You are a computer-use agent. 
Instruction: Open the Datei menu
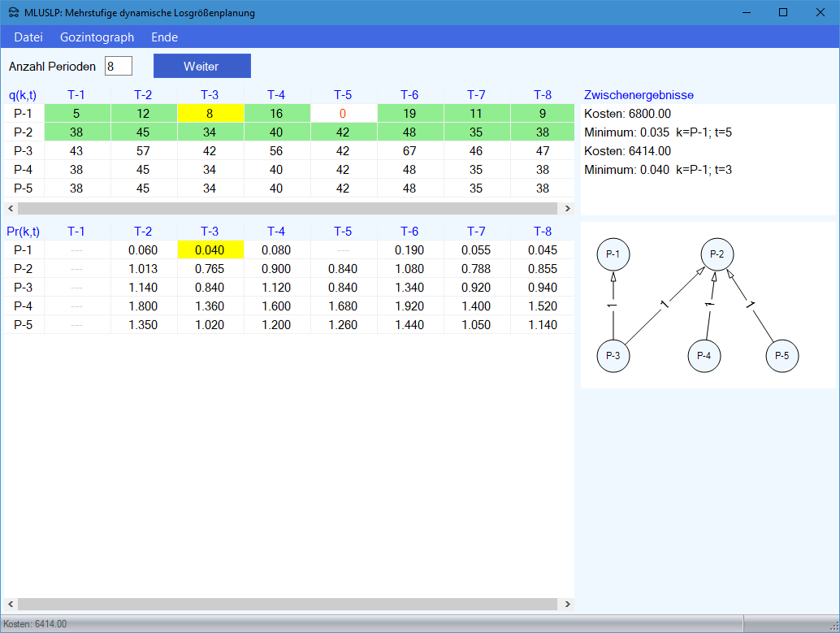pyautogui.click(x=28, y=37)
